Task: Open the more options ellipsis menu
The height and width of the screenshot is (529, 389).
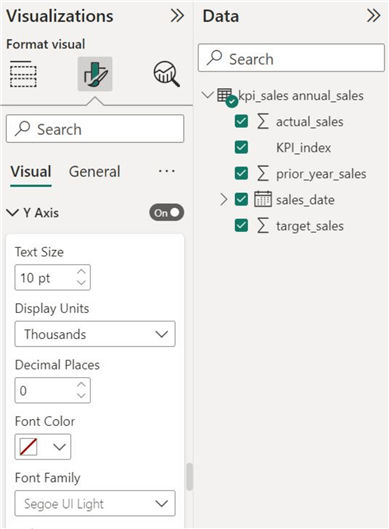Action: point(167,171)
